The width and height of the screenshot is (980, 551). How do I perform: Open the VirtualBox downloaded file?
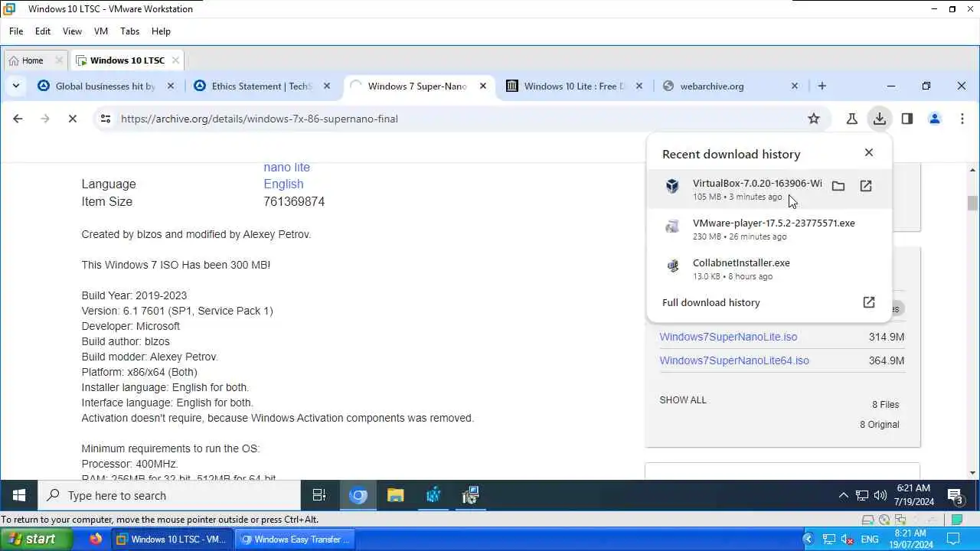click(866, 186)
